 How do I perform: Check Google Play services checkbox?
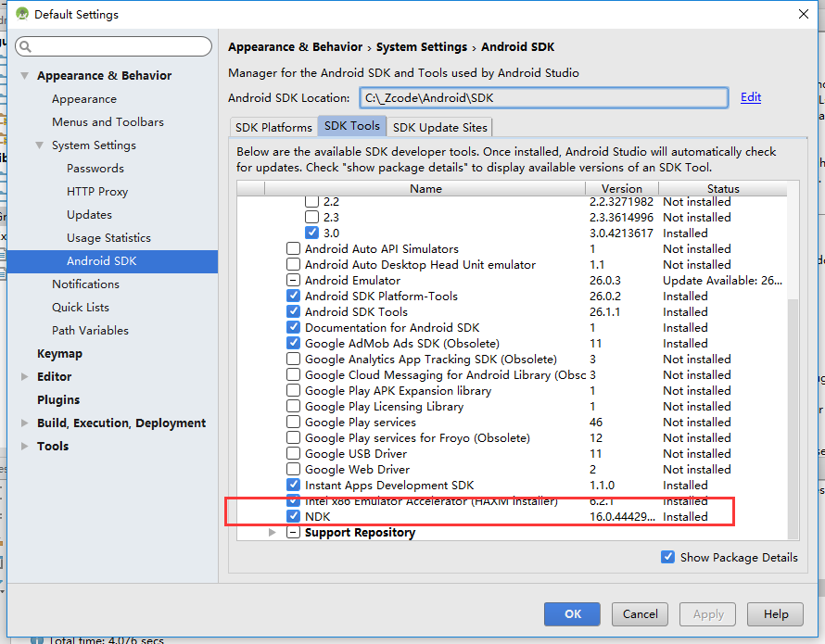pyautogui.click(x=293, y=422)
